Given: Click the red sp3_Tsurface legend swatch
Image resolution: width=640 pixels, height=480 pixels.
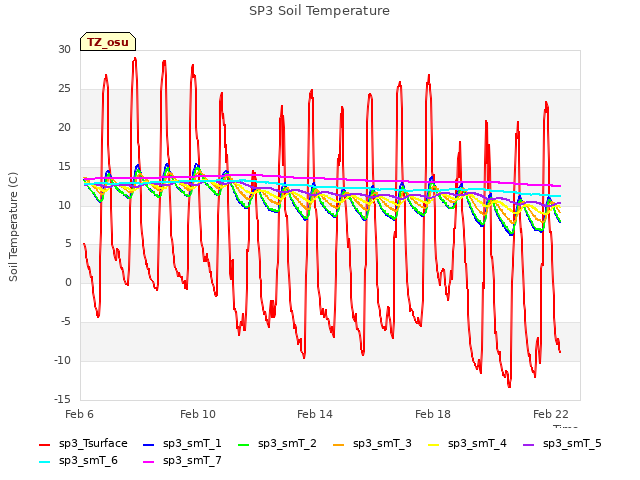Looking at the screenshot, I should tap(44, 444).
